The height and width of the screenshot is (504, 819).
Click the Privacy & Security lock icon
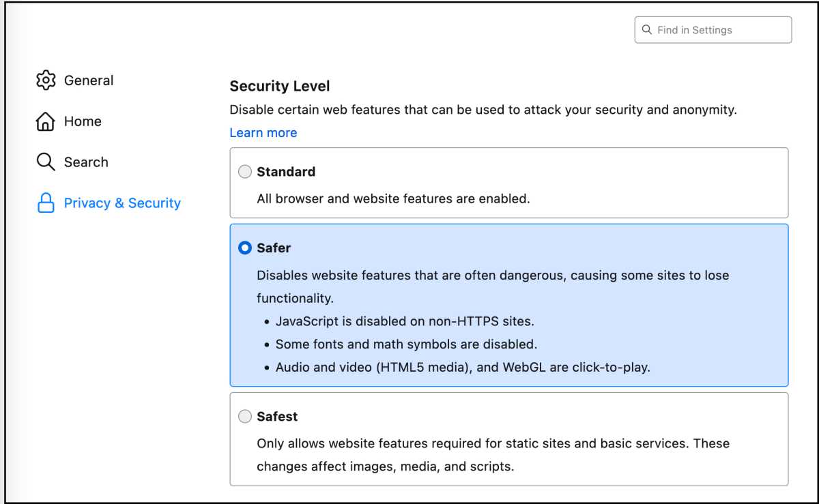45,203
